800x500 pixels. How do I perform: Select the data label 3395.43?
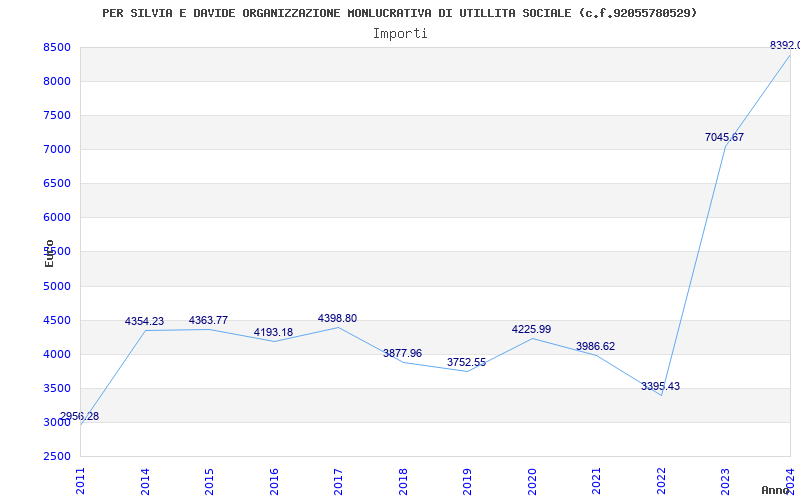tap(661, 386)
